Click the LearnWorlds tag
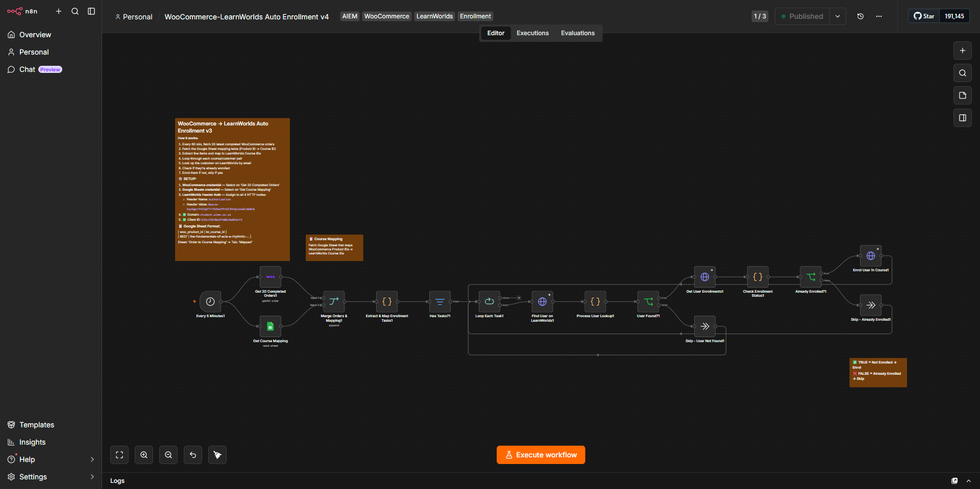 (434, 16)
